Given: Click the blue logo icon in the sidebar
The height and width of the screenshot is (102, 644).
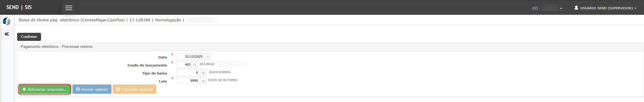Looking at the screenshot, I should [x=7, y=21].
